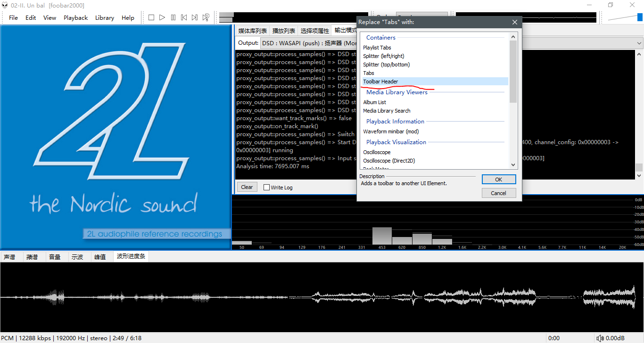This screenshot has width=644, height=343.
Task: Expand the Output device dropdown
Action: 639,43
